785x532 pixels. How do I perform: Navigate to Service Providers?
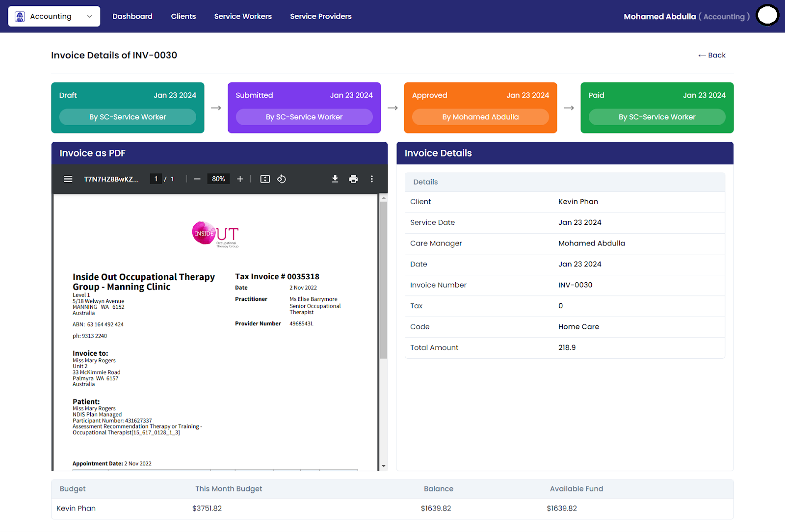click(x=321, y=16)
